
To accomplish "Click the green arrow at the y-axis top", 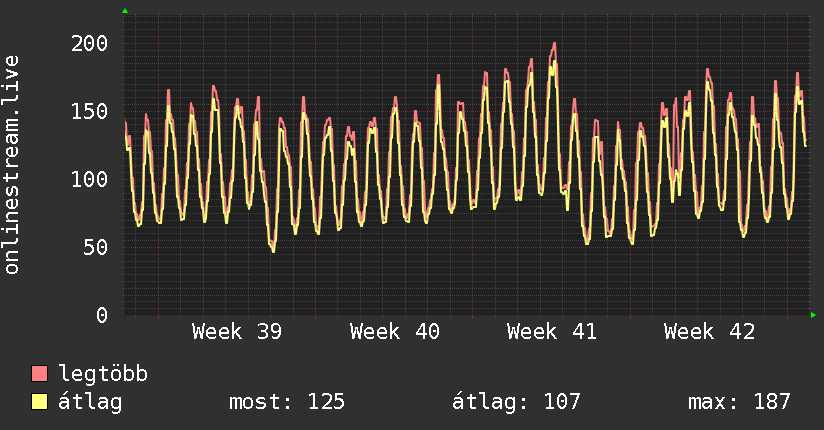I will coord(125,11).
